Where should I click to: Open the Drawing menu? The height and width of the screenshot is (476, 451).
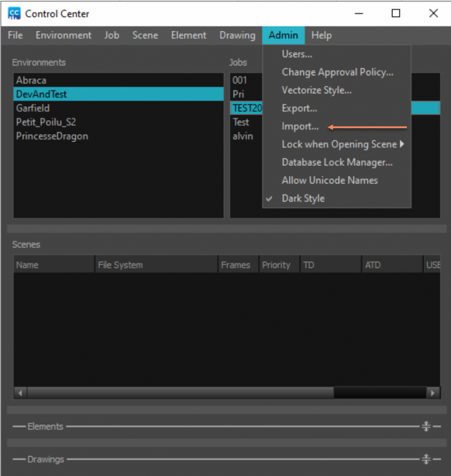[x=237, y=35]
